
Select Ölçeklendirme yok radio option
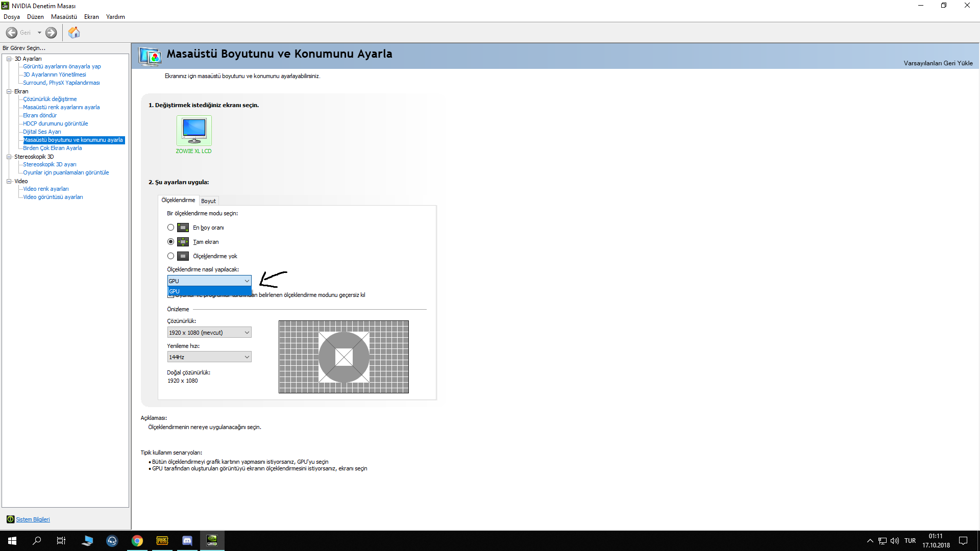(x=170, y=256)
